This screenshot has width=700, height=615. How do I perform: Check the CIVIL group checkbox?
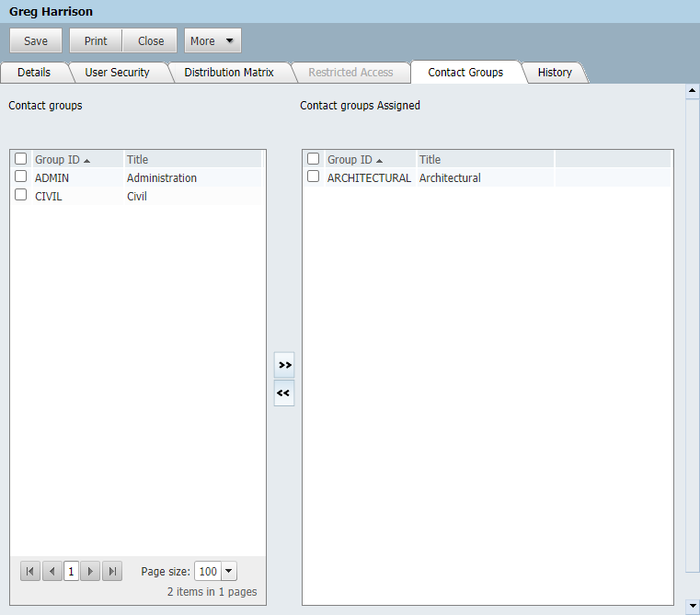20,195
